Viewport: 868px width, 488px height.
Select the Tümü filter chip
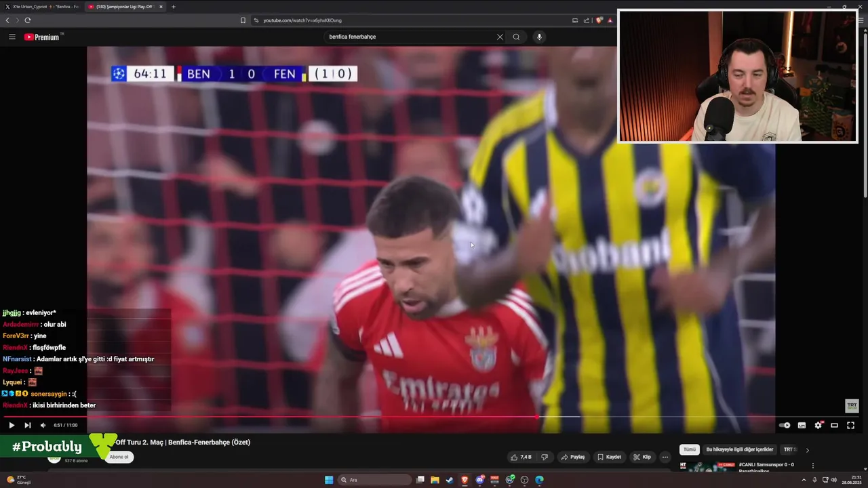[x=690, y=449]
